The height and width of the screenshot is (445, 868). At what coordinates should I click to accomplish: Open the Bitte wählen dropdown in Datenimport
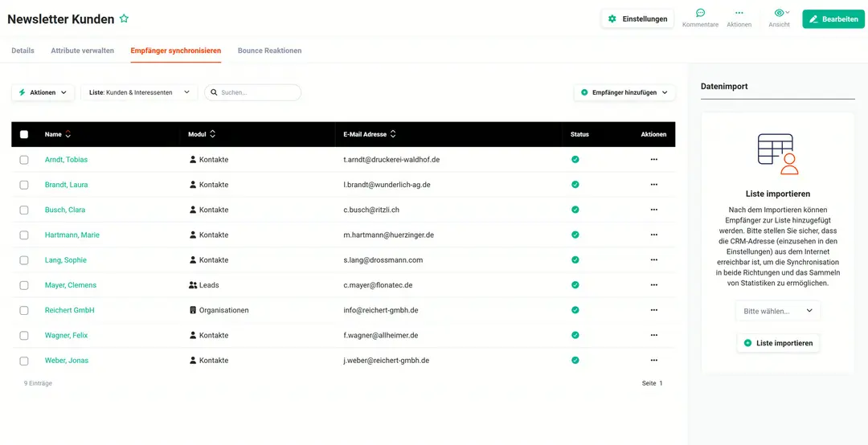[x=778, y=311]
